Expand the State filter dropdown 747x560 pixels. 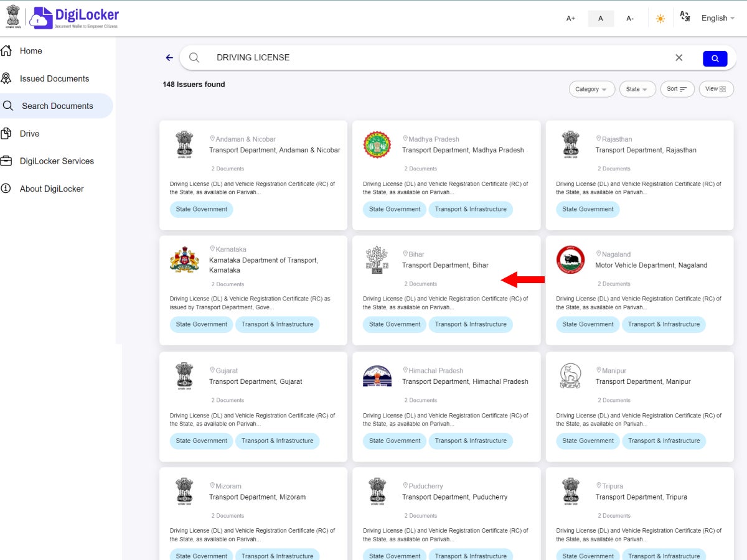coord(637,89)
